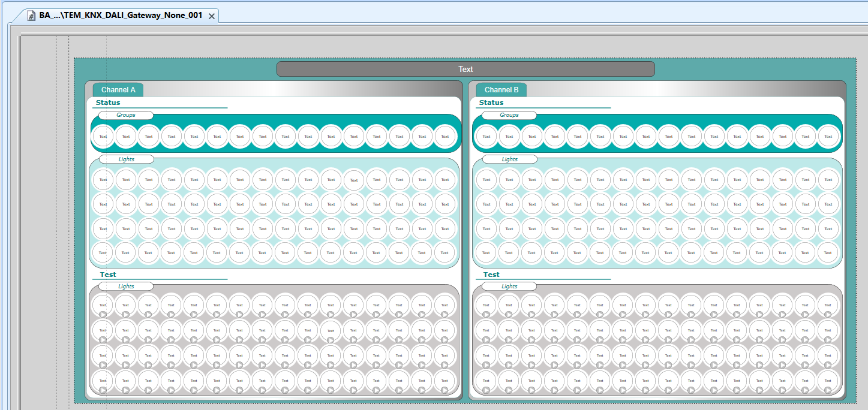868x410 pixels.
Task: Select first group circle in Channel A Status
Action: pyautogui.click(x=103, y=137)
